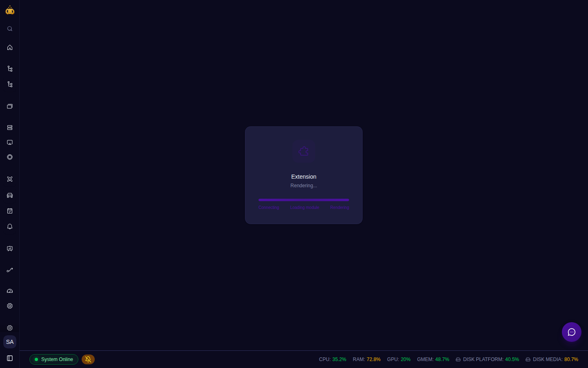Open the gear icon below the gauge icon

(10, 306)
